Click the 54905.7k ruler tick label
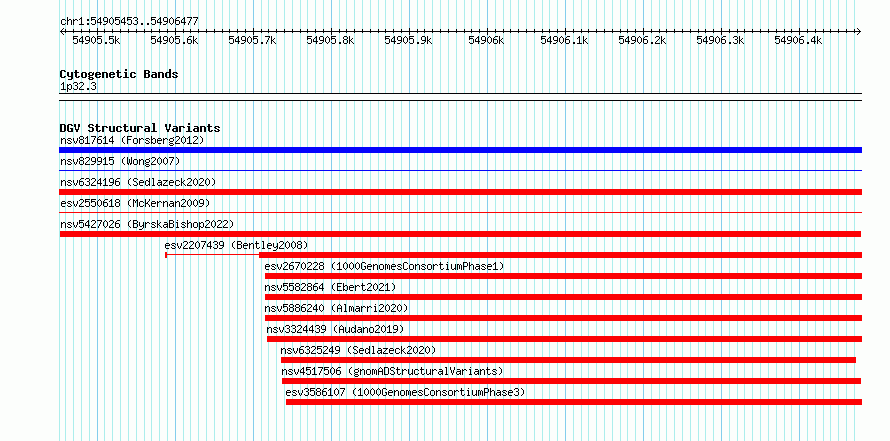The image size is (890, 441). pos(252,40)
